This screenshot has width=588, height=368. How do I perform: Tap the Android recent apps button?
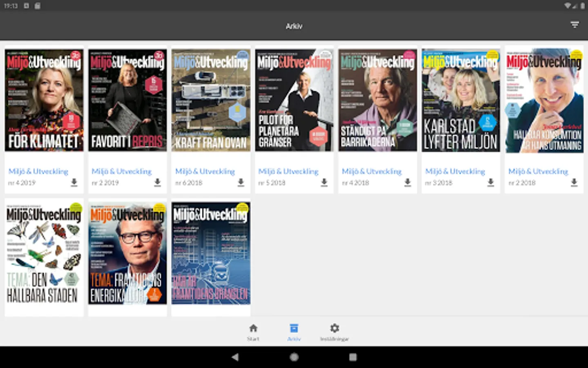point(353,357)
